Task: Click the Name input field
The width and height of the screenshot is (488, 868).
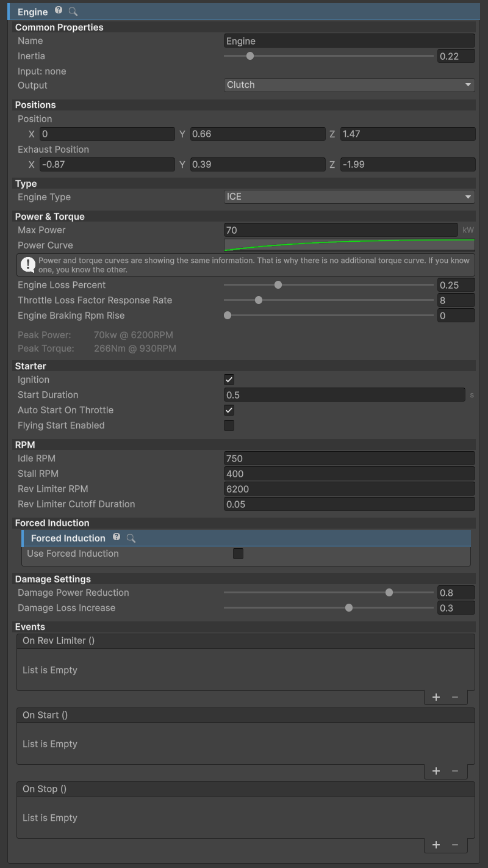Action: 350,41
